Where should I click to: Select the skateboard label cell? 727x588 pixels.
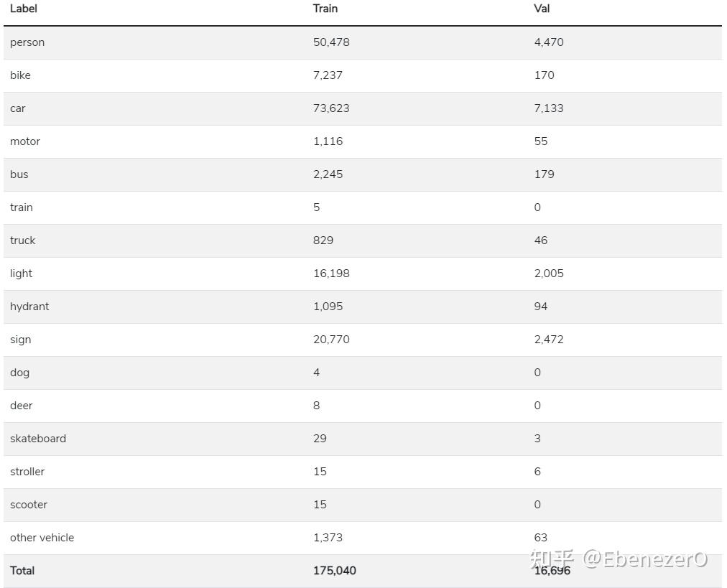[38, 439]
